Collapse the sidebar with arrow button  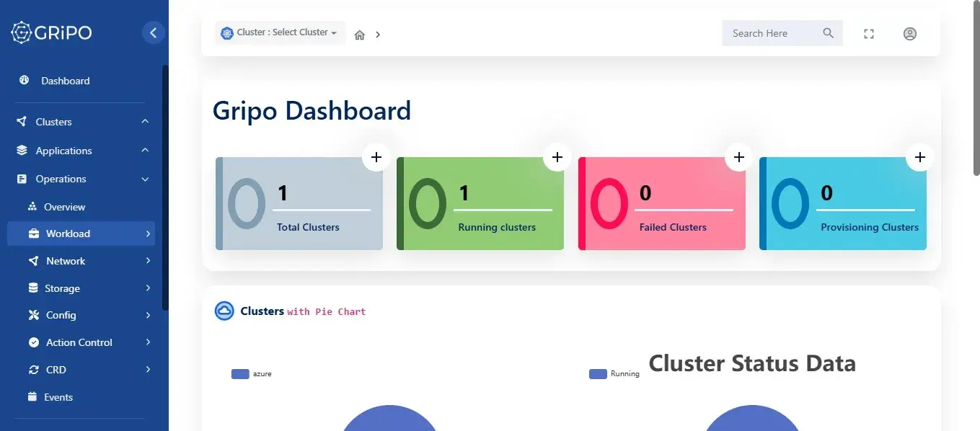(153, 32)
